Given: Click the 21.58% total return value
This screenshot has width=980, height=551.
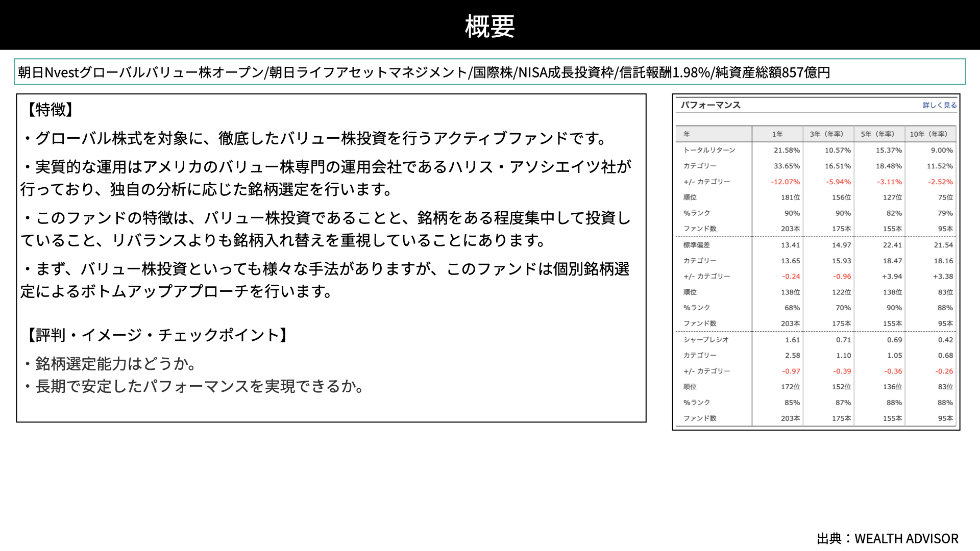Looking at the screenshot, I should tap(787, 150).
